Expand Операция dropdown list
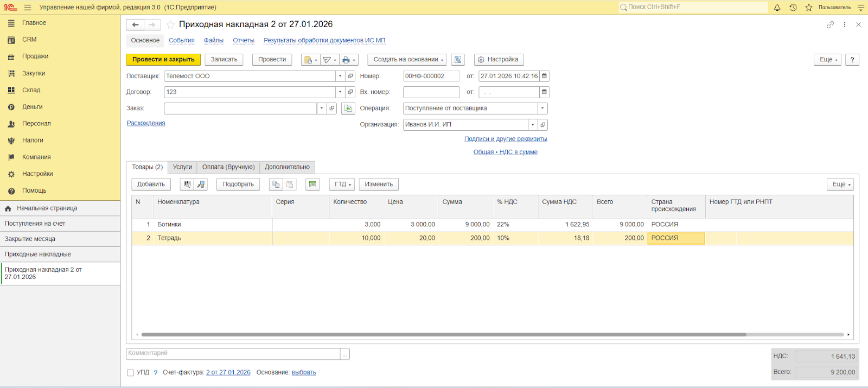The width and height of the screenshot is (868, 388). point(542,109)
